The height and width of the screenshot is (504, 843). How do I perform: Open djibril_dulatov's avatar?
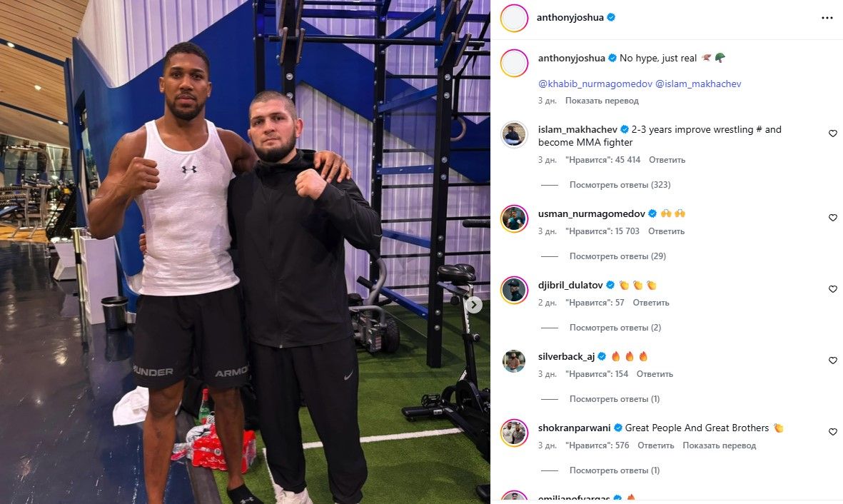click(514, 290)
